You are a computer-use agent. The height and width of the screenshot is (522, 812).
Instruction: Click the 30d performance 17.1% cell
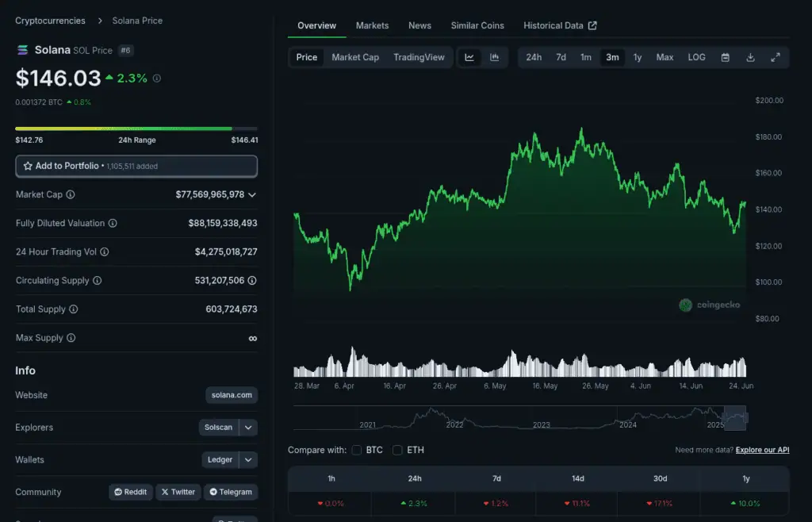[x=660, y=503]
